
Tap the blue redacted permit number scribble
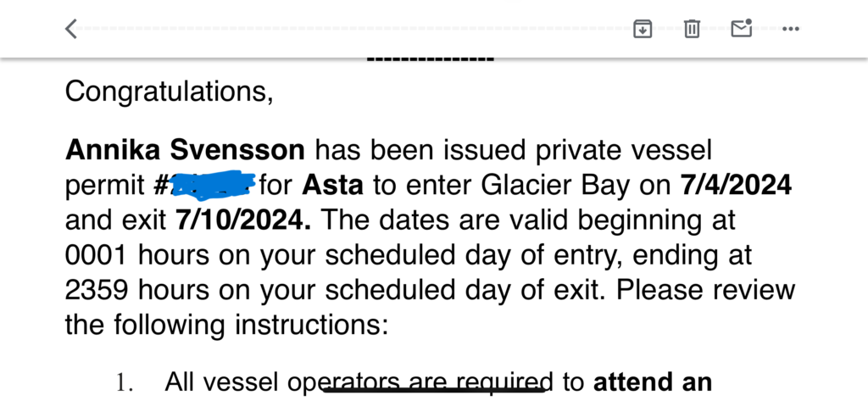[211, 185]
